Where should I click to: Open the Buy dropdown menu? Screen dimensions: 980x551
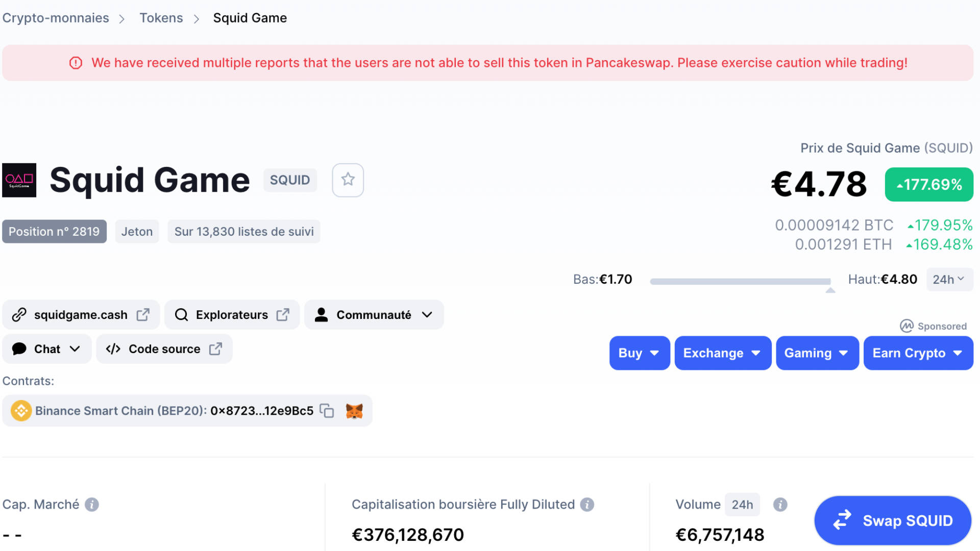pyautogui.click(x=639, y=353)
